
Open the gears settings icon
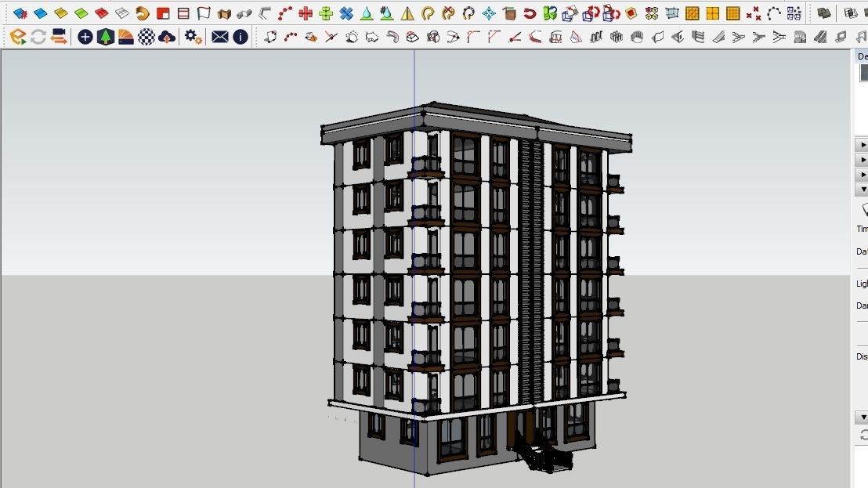click(193, 37)
